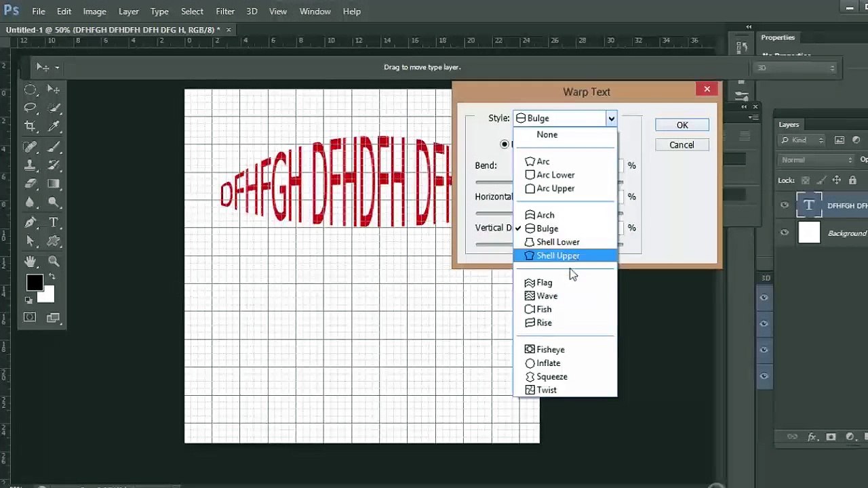Select the Lasso tool

tap(31, 108)
